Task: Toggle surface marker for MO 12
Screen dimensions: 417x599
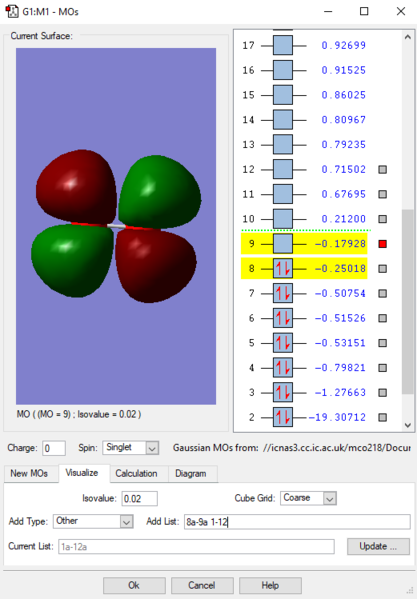Action: pyautogui.click(x=382, y=169)
